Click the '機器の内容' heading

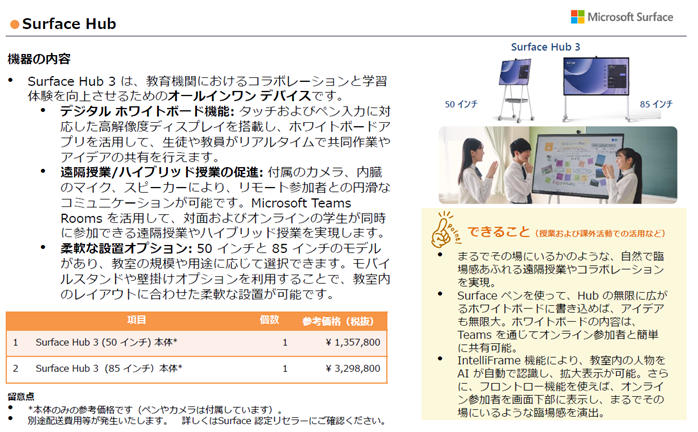(x=39, y=59)
